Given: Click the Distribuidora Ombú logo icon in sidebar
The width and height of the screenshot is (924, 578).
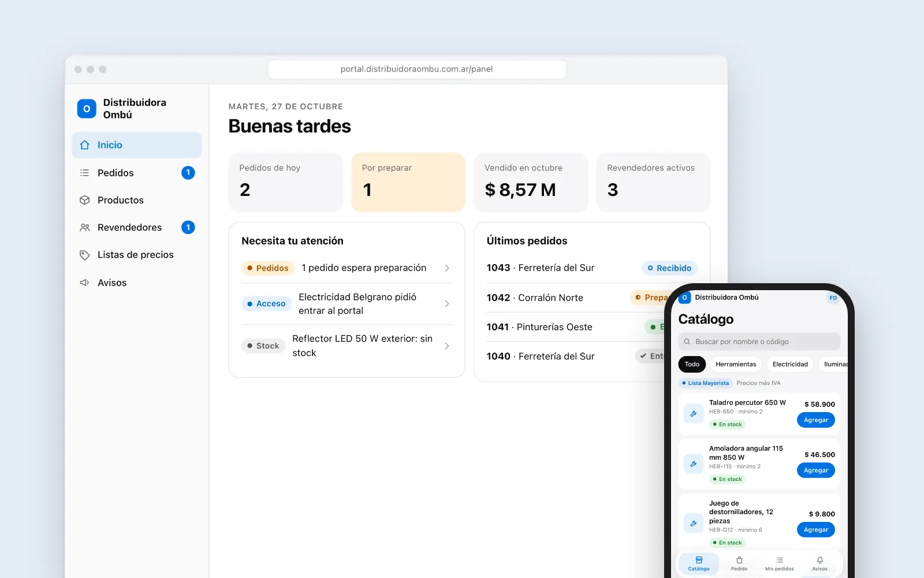Looking at the screenshot, I should [x=87, y=109].
